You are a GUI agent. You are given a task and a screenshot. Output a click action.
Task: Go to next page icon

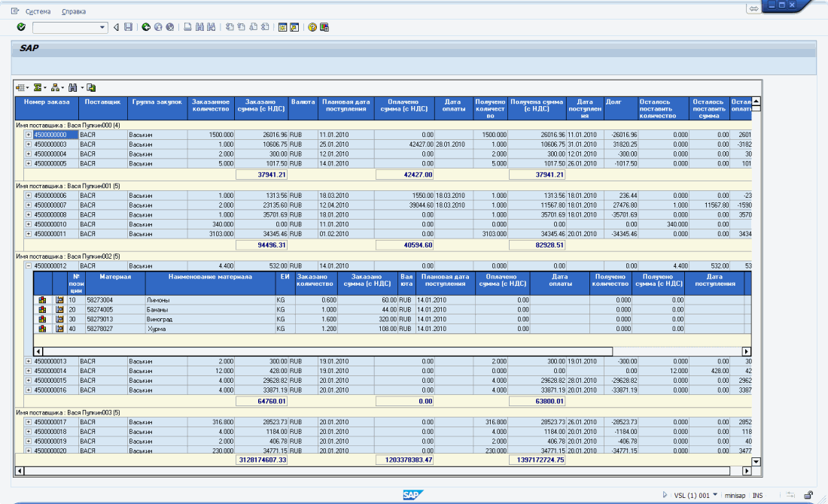253,27
